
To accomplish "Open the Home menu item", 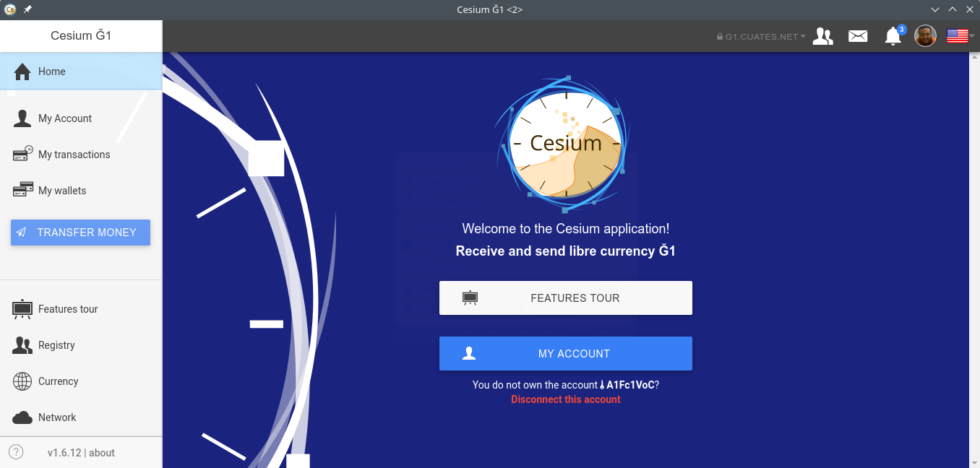I will [x=81, y=71].
